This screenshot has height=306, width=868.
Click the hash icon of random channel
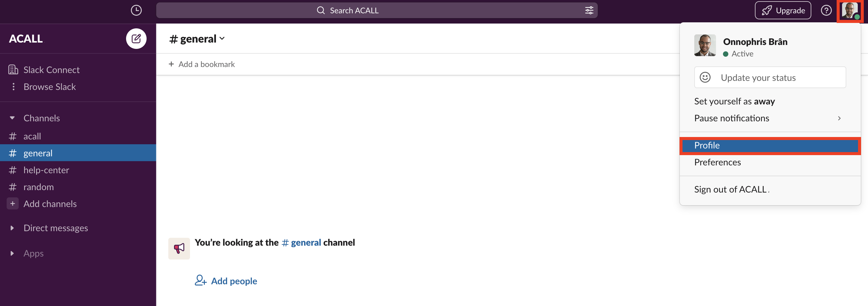coord(12,187)
